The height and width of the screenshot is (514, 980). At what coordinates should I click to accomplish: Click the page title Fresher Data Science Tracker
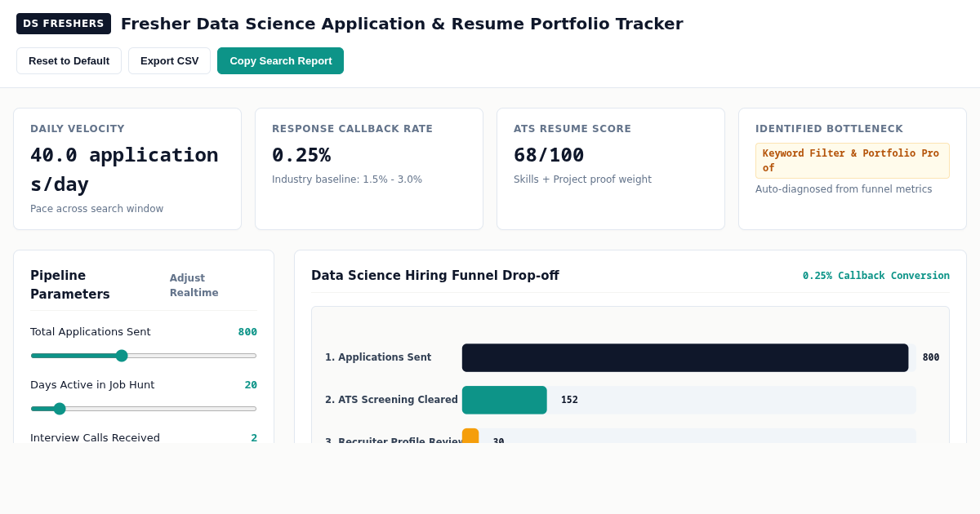402,24
